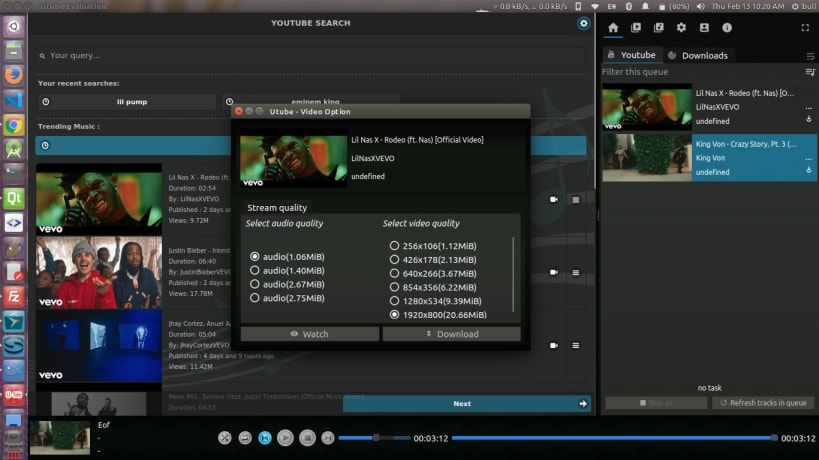This screenshot has height=460, width=819.
Task: Search again for recent query lil pump
Action: pyautogui.click(x=126, y=102)
